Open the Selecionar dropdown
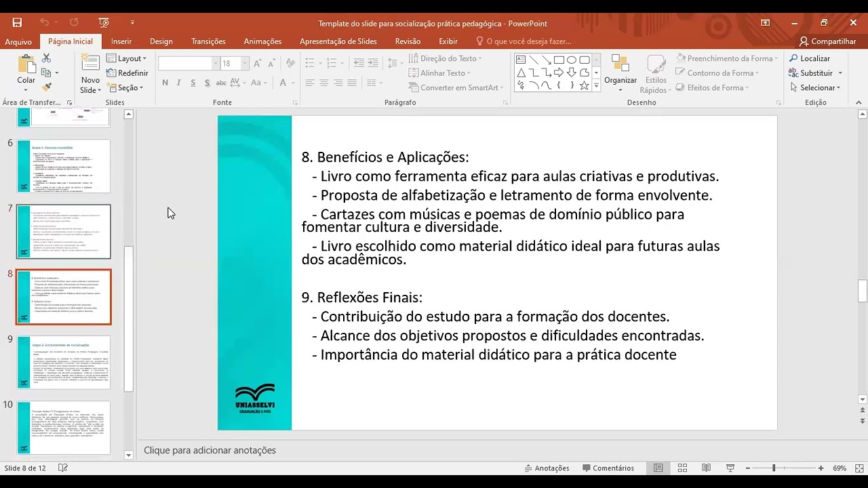This screenshot has width=868, height=488. pyautogui.click(x=815, y=87)
